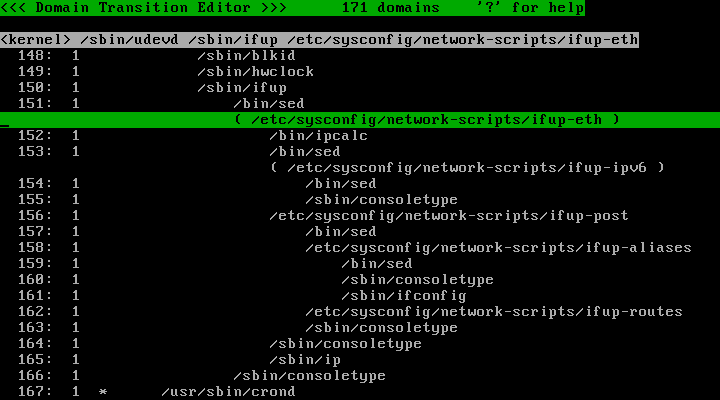Click the ifup-routes domain row 162
Viewport: 720px width, 400px height.
point(493,311)
